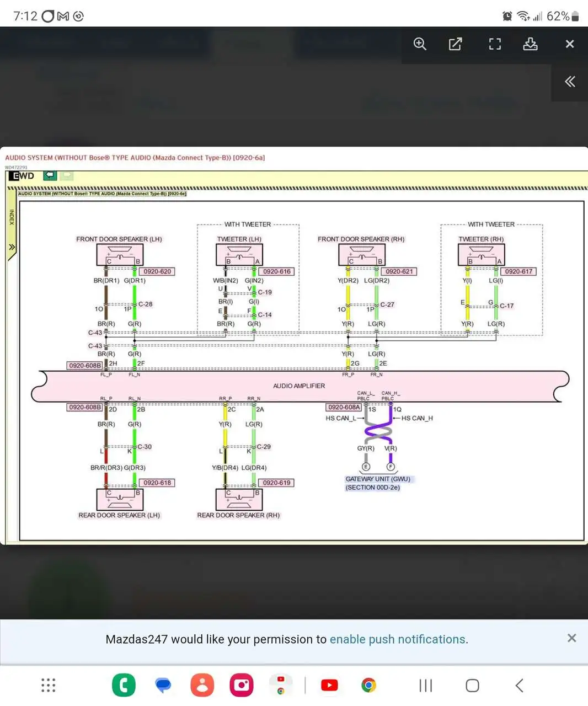Viewport: 588px width, 706px height.
Task: Collapse the side panel with double chevron
Action: (570, 82)
